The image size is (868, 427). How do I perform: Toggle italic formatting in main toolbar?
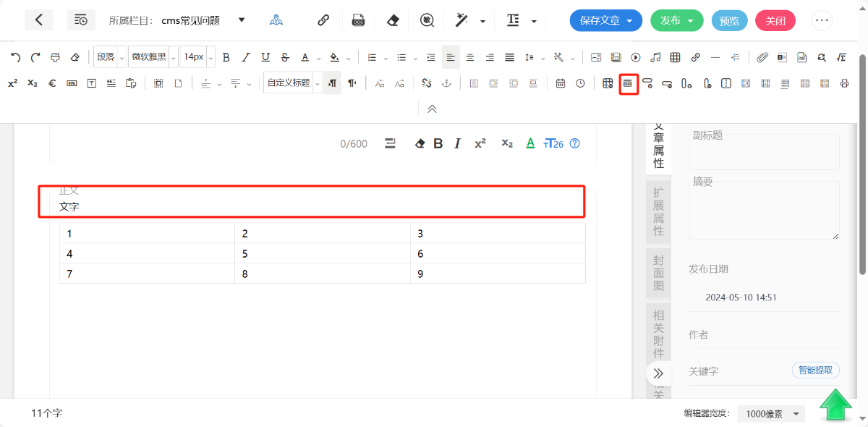[x=246, y=57]
